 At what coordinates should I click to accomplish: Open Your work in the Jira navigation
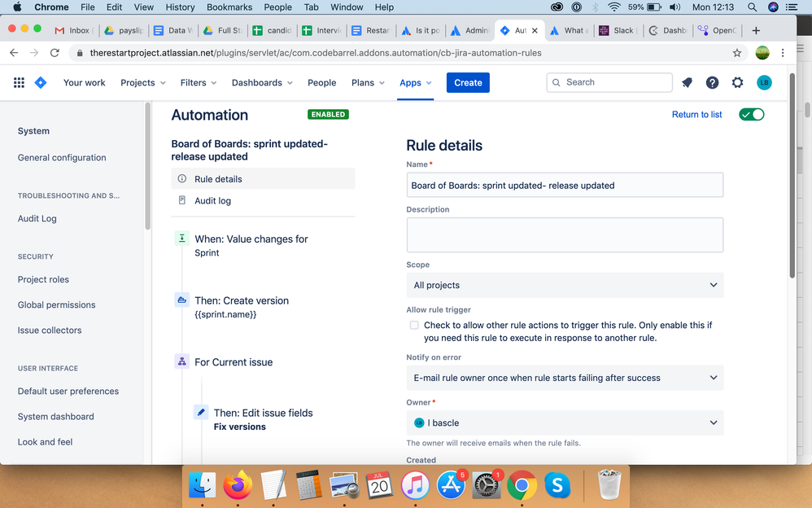click(84, 82)
